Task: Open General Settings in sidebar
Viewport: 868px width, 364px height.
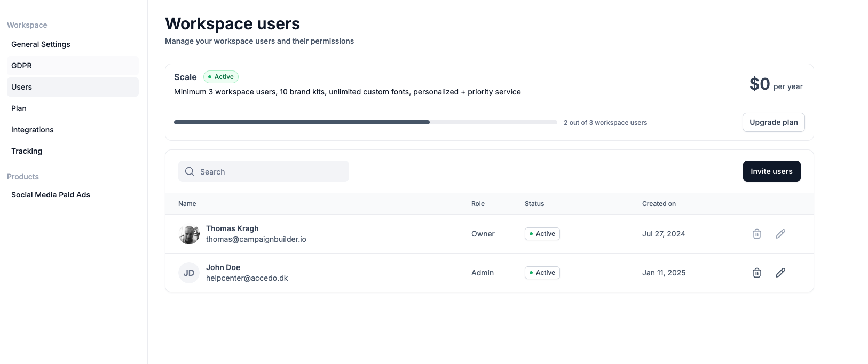Action: pyautogui.click(x=41, y=44)
